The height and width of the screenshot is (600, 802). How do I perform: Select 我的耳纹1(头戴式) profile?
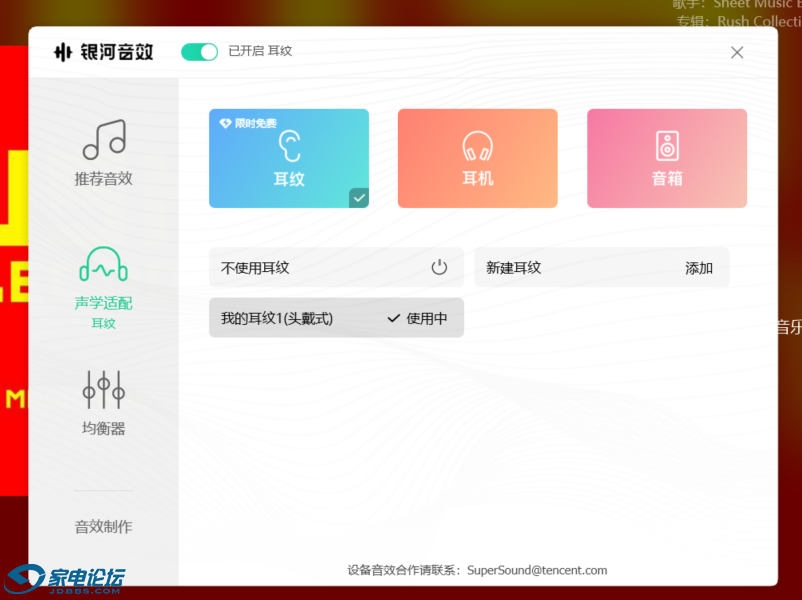tap(277, 318)
